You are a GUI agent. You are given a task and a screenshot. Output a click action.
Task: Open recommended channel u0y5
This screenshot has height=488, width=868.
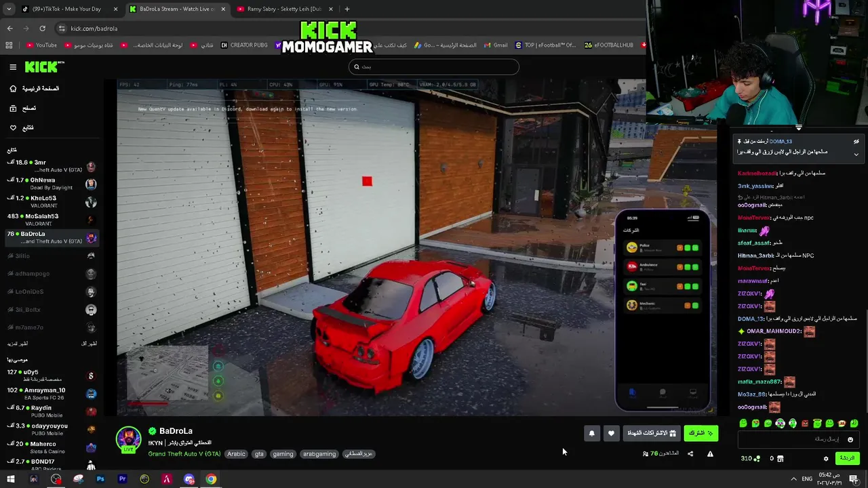click(52, 375)
